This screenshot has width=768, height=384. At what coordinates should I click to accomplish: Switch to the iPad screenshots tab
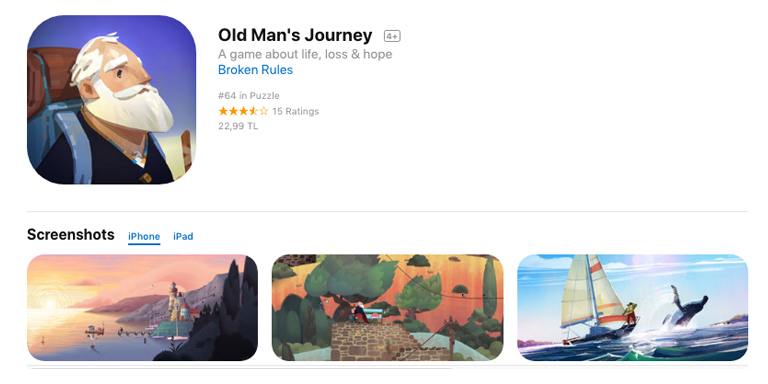[x=183, y=237]
